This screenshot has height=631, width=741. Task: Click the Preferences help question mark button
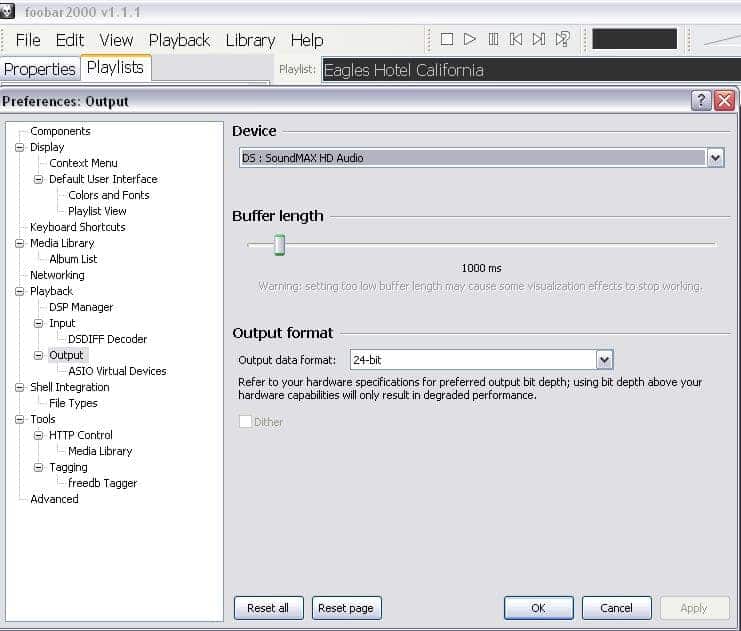(701, 101)
